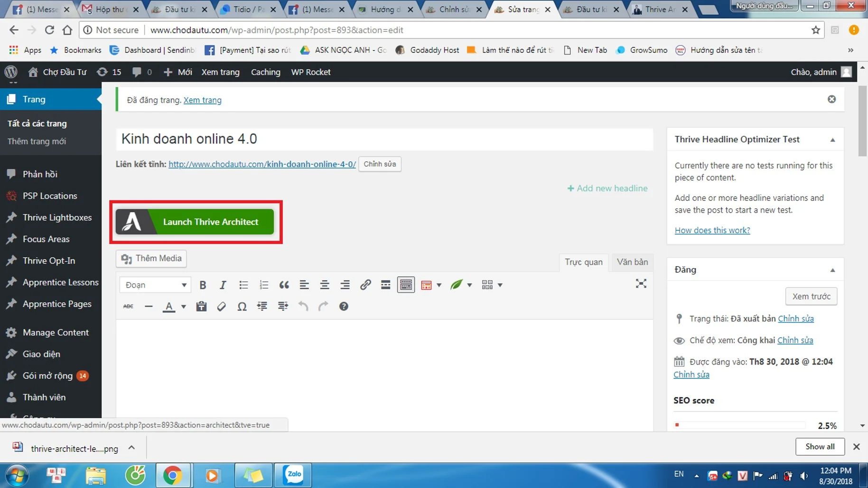Apply blockquote formatting
Image resolution: width=868 pixels, height=488 pixels.
284,285
